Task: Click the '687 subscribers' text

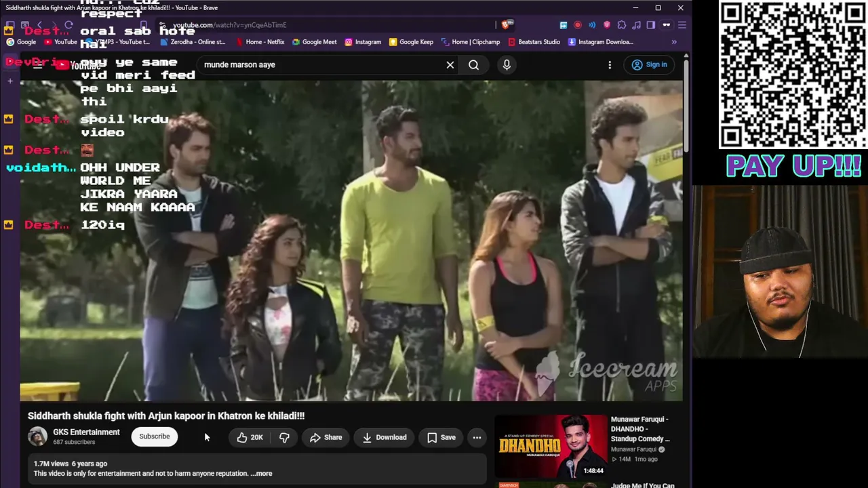Action: [74, 443]
